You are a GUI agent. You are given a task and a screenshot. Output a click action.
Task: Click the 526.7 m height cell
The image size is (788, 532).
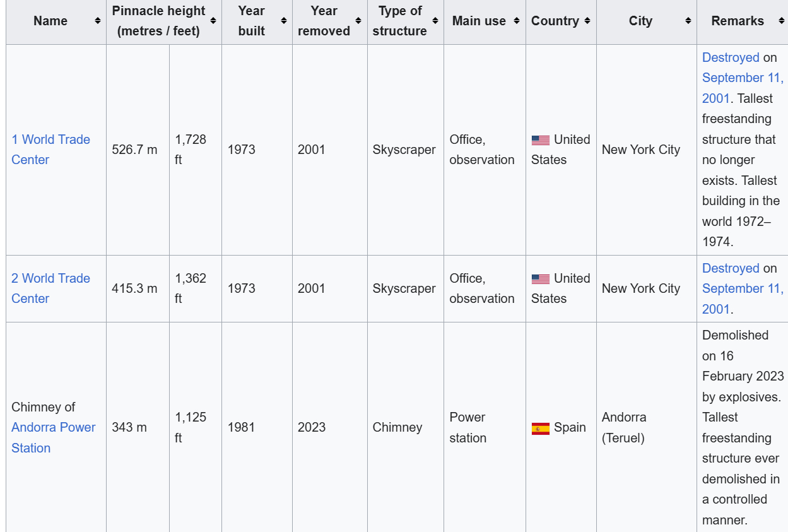point(134,150)
